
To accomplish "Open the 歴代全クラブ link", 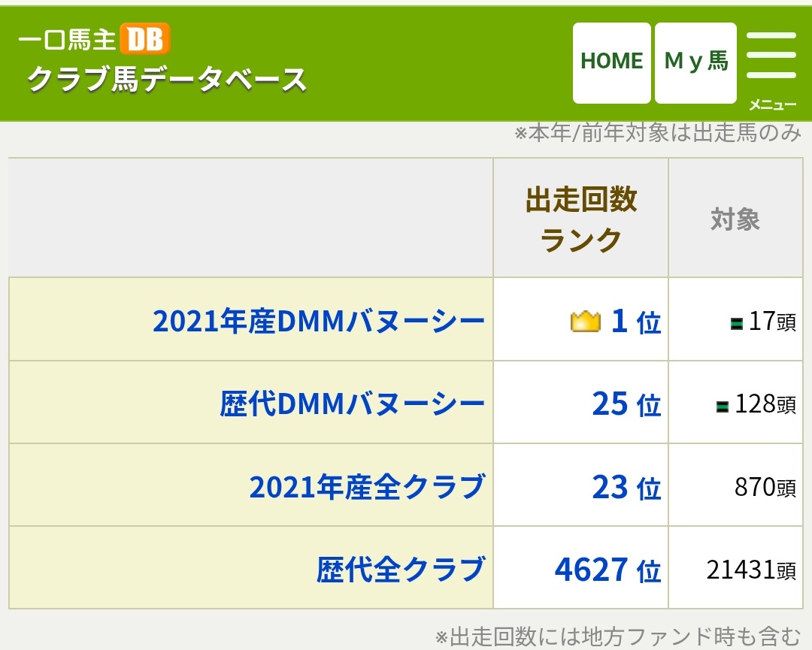I will [400, 570].
